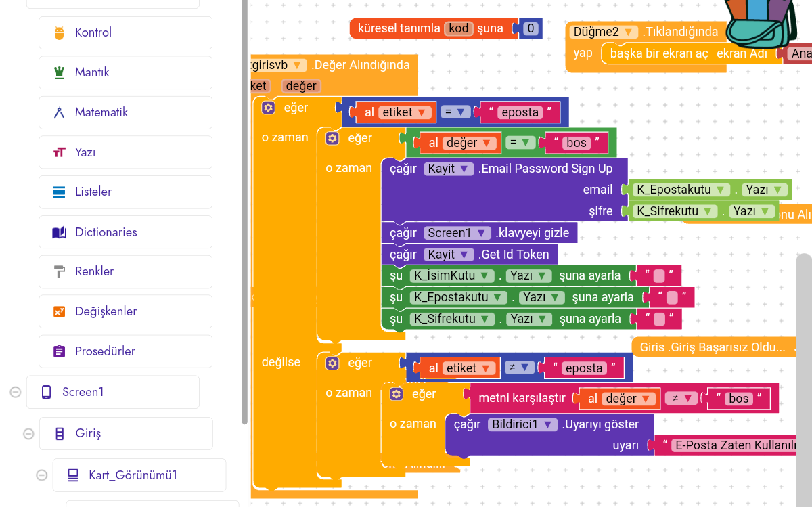Select the Matematik compass icon
Viewport: 812px width, 507px height.
click(60, 112)
